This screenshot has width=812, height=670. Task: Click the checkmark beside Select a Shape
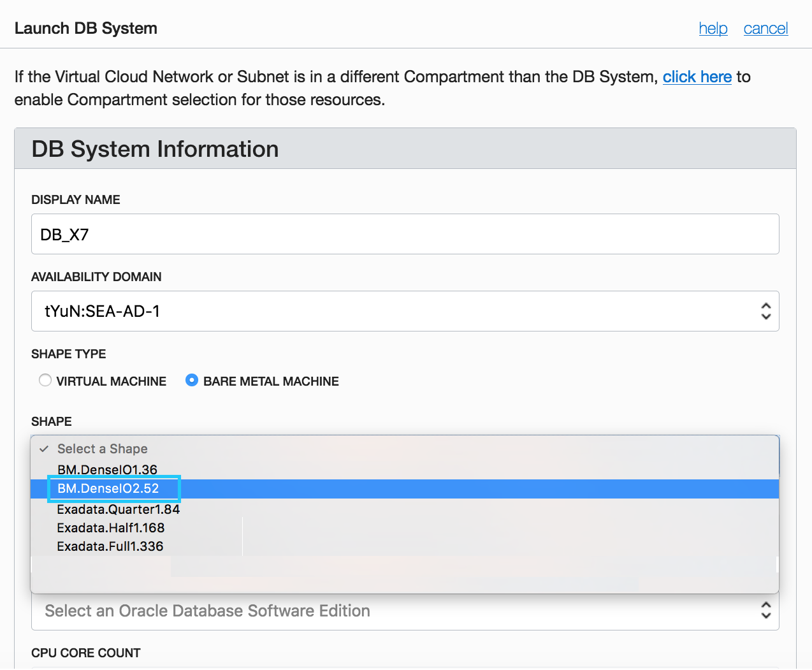(x=44, y=449)
